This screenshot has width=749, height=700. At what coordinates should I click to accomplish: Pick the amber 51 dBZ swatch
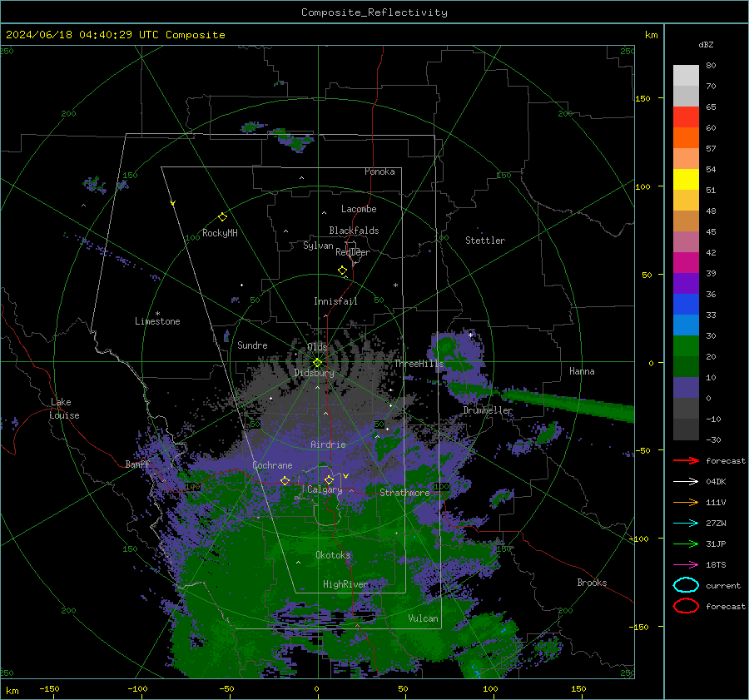[686, 201]
